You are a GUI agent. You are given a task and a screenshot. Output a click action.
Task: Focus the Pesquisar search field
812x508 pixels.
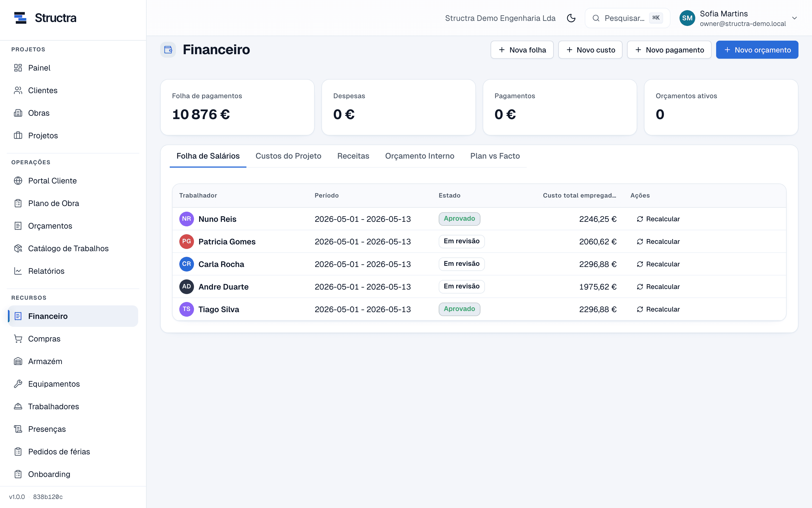627,18
